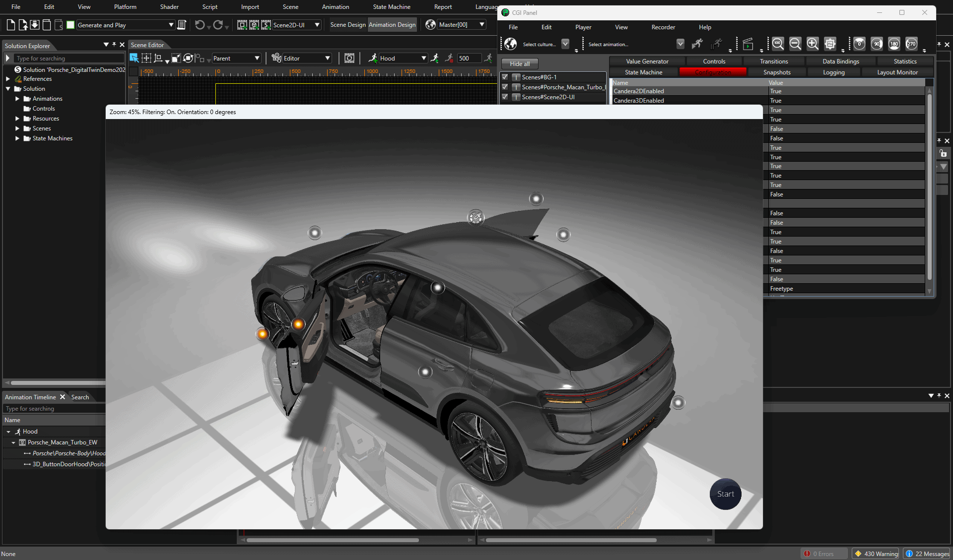
Task: Click the Open Solution icon
Action: (x=23, y=25)
